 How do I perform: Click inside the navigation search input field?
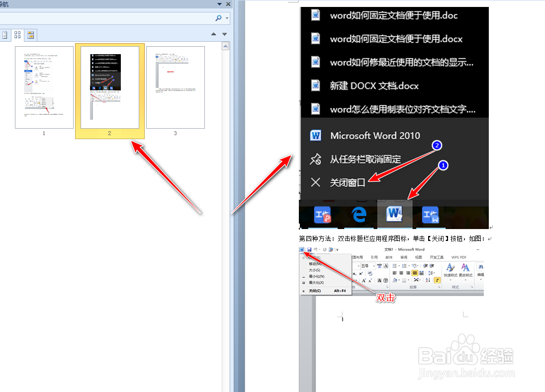(x=106, y=18)
